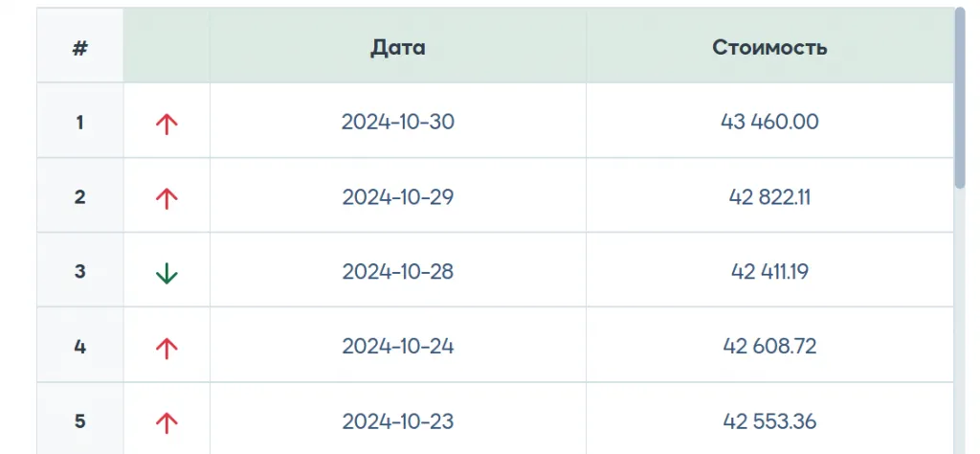Click the red up arrow in row 2

tap(167, 197)
